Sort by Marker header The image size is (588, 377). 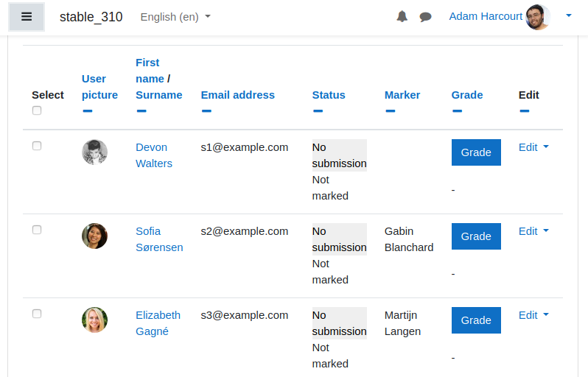point(402,95)
